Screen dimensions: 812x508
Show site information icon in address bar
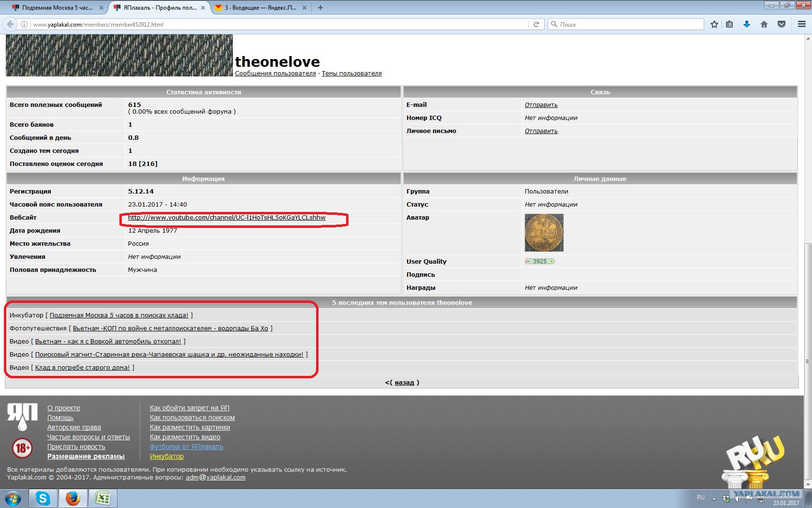(x=24, y=24)
